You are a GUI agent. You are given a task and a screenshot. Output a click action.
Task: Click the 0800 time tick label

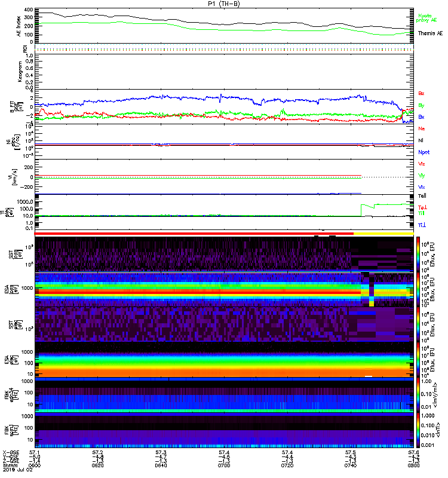pos(413,465)
